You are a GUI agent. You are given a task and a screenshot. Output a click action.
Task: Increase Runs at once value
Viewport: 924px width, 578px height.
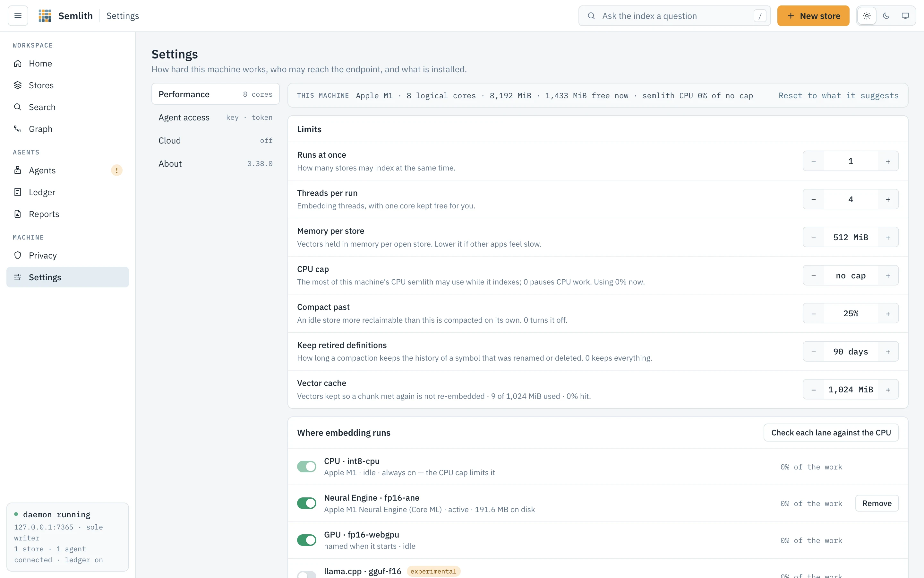pos(888,161)
